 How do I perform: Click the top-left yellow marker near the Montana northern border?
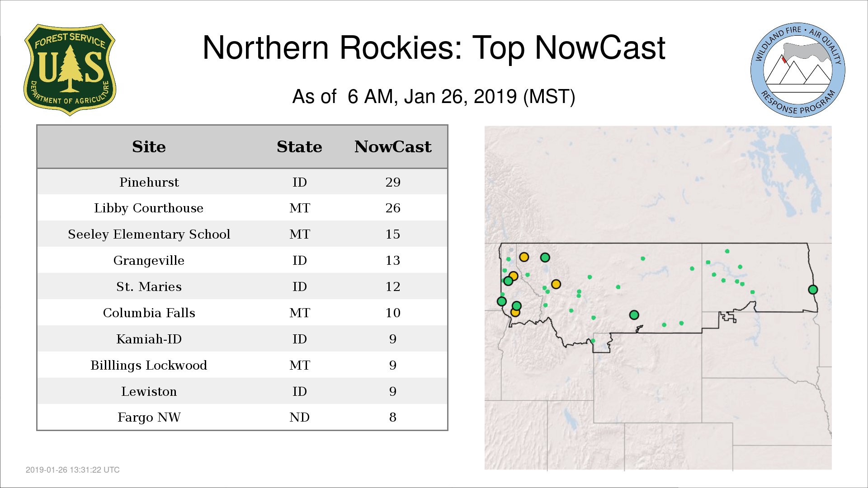coord(524,257)
